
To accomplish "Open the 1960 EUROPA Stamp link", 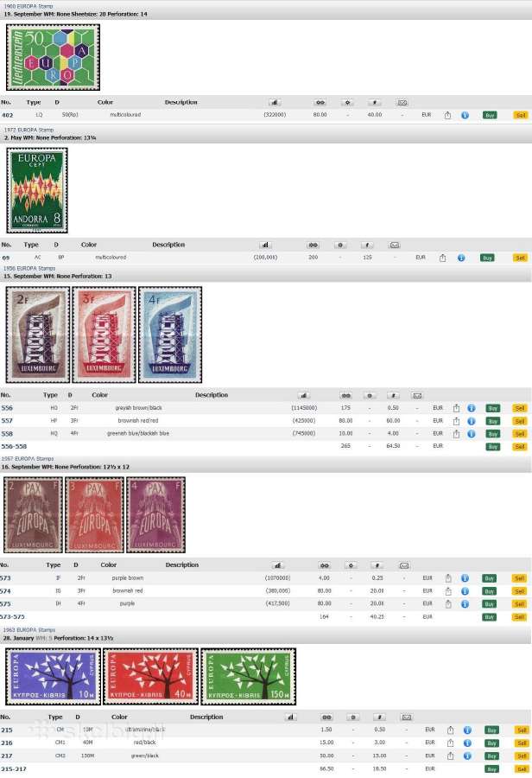I will coord(28,6).
